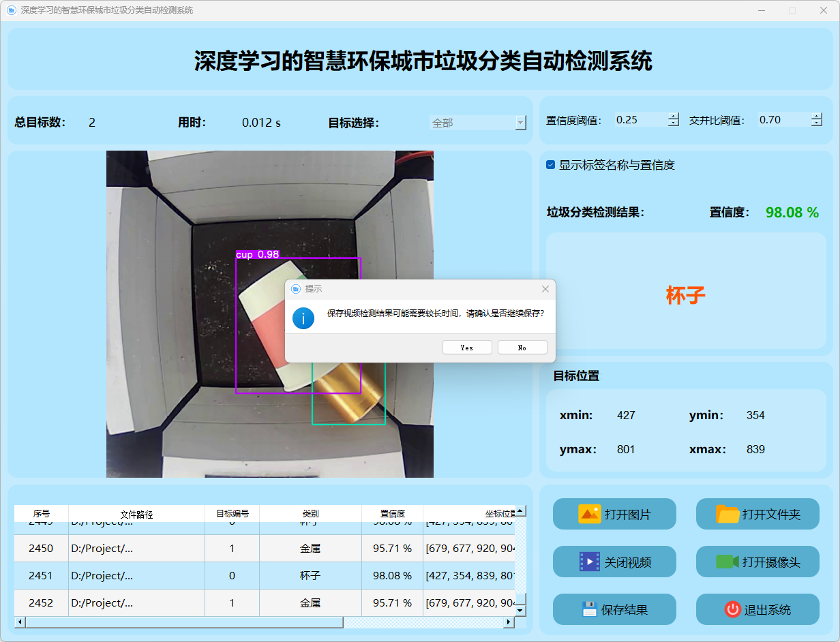Click the table's horizontal scrollbar right arrow
This screenshot has height=642, width=840.
coord(508,622)
